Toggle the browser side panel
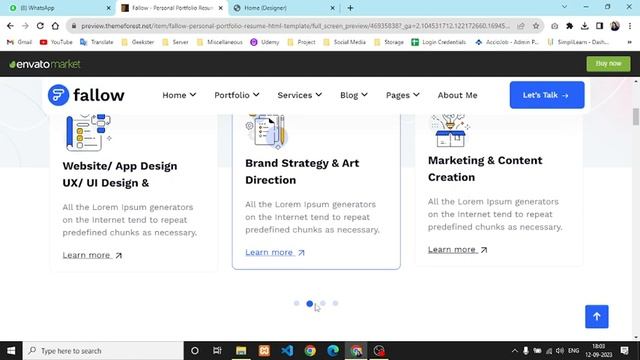 click(x=599, y=26)
